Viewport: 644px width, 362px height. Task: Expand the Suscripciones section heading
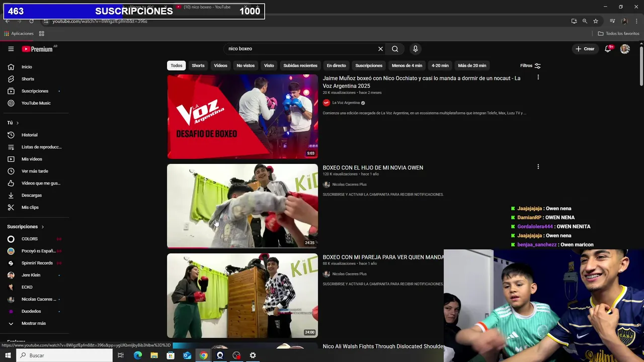click(x=25, y=227)
